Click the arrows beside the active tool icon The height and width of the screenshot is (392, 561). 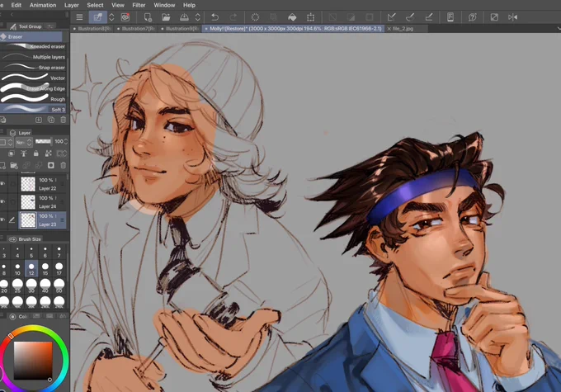click(111, 17)
